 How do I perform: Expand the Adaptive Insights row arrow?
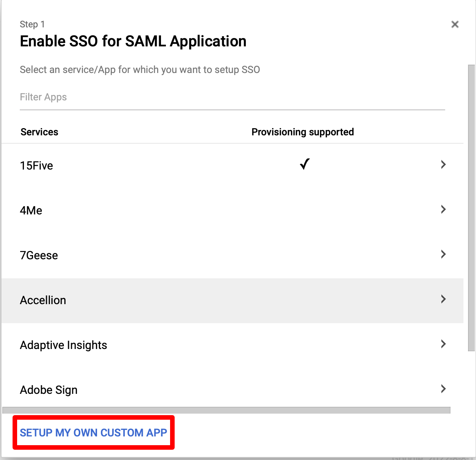443,344
